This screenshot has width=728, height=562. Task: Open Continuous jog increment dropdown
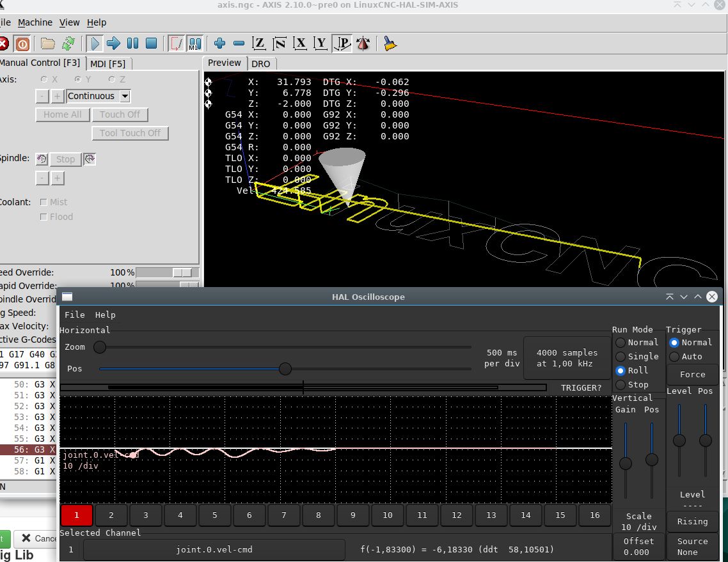(x=125, y=96)
